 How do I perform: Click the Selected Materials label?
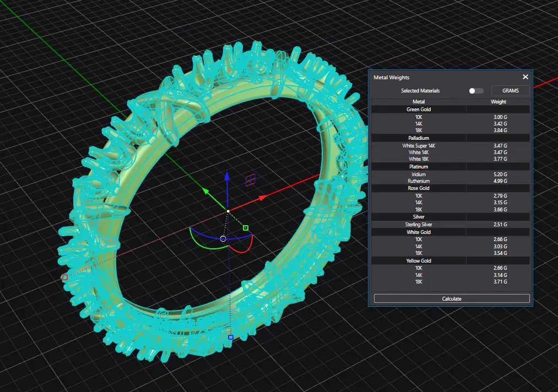point(420,91)
